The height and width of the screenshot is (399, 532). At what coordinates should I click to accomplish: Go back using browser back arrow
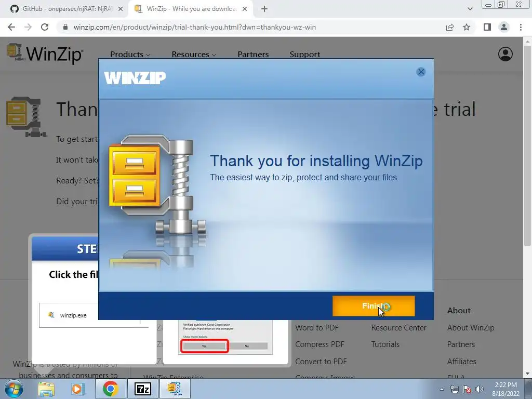tap(11, 27)
